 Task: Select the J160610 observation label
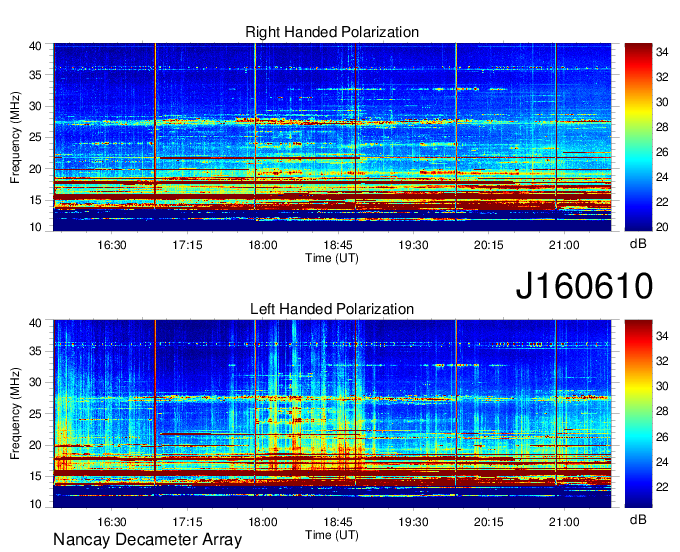coord(584,286)
